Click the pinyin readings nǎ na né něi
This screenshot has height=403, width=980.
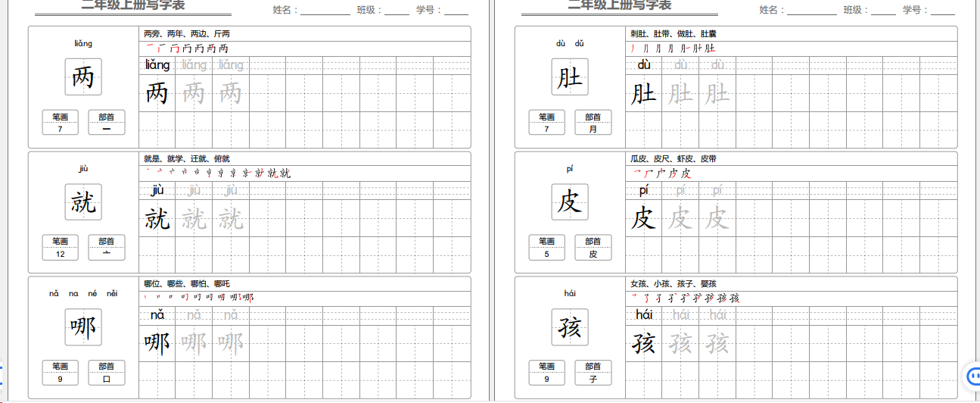click(83, 293)
